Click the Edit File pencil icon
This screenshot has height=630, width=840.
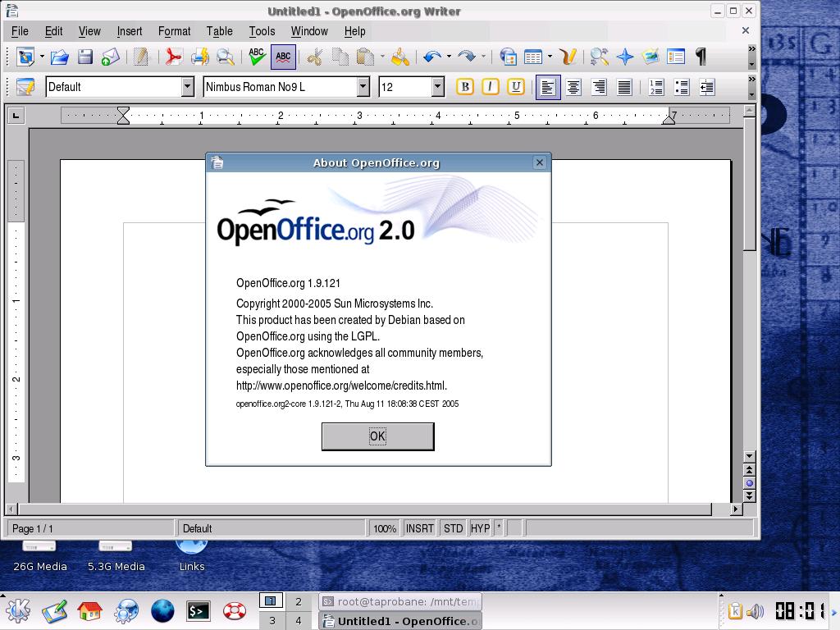click(141, 57)
